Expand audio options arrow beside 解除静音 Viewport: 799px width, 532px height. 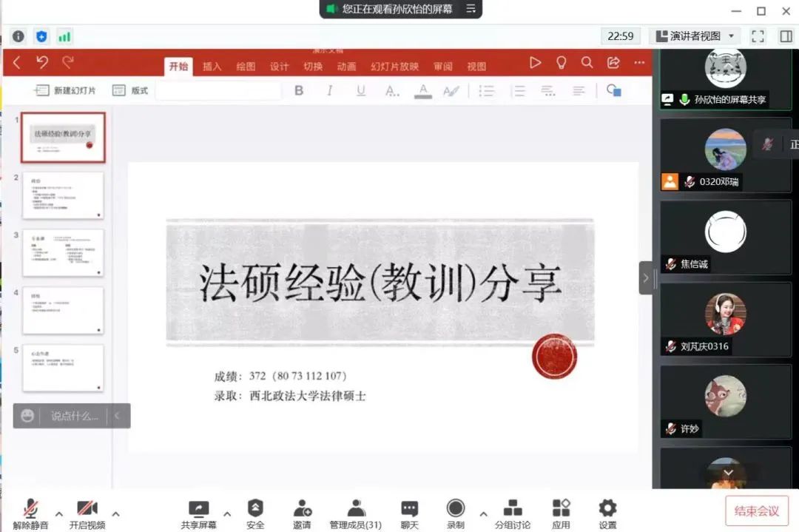[59, 514]
